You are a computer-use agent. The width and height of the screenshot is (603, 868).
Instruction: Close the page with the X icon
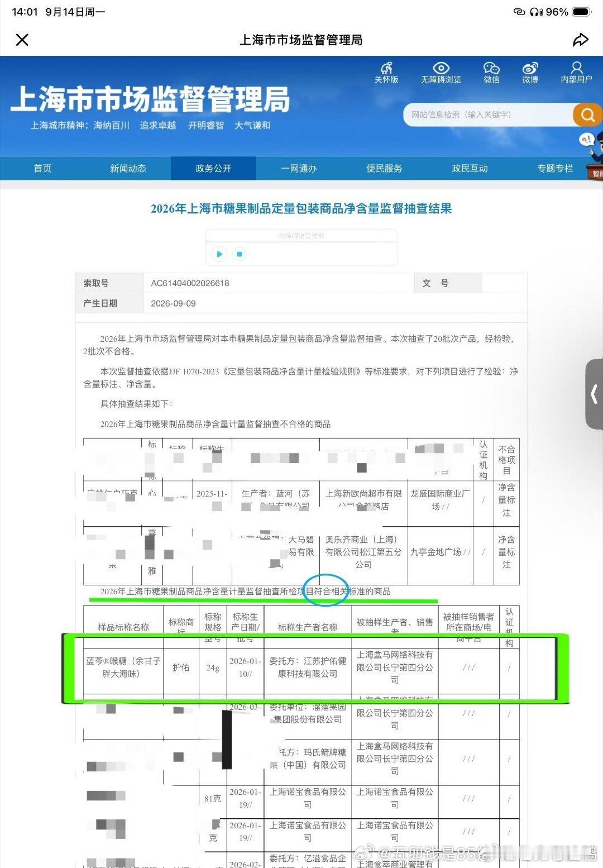(x=22, y=40)
